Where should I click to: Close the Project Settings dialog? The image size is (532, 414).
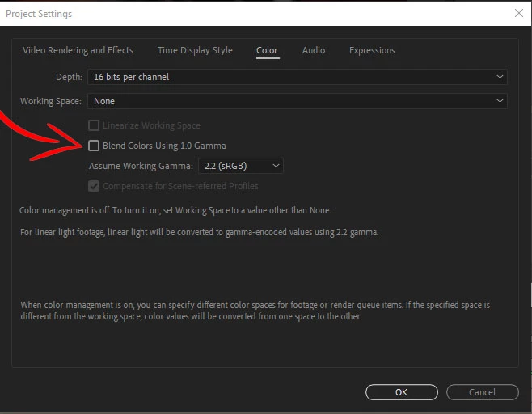[519, 13]
